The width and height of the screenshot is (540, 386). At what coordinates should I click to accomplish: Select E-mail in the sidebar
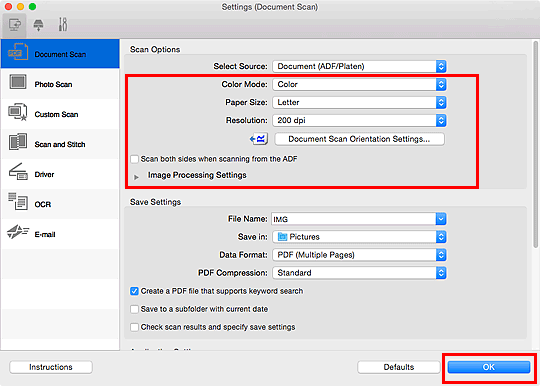tap(60, 234)
